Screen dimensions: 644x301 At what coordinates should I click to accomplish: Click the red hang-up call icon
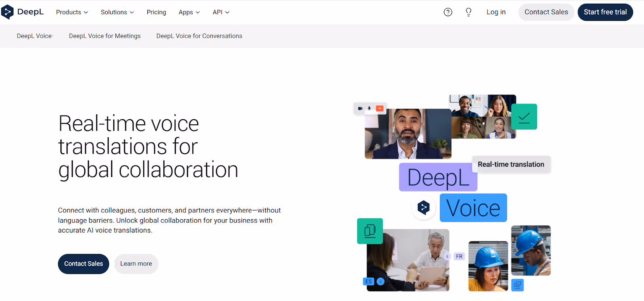pyautogui.click(x=380, y=109)
